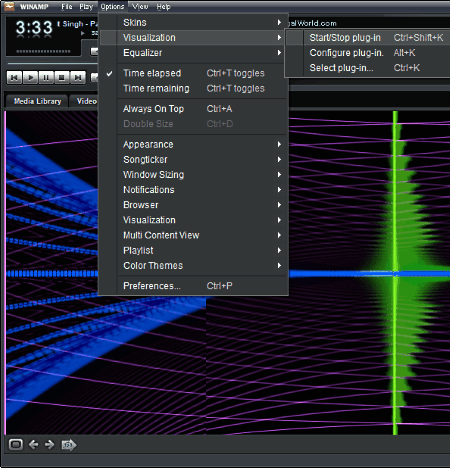
Task: Skip to next track button
Action: pos(78,78)
